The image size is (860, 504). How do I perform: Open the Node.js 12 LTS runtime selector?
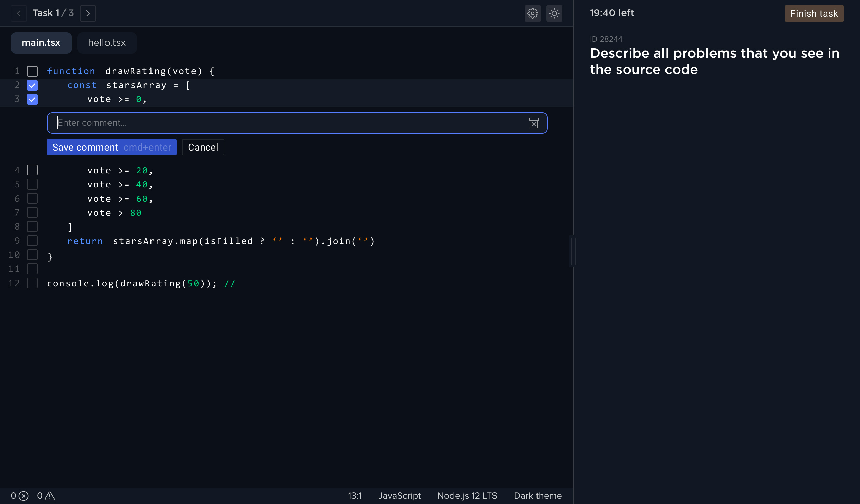467,496
